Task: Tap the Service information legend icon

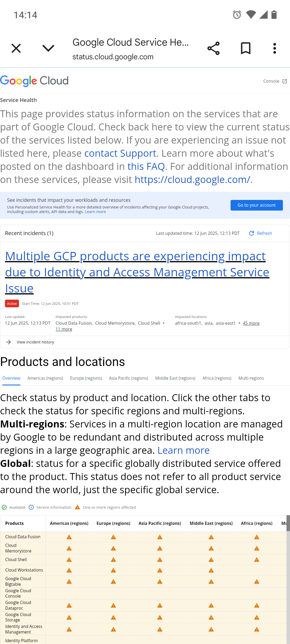Action: [31, 507]
